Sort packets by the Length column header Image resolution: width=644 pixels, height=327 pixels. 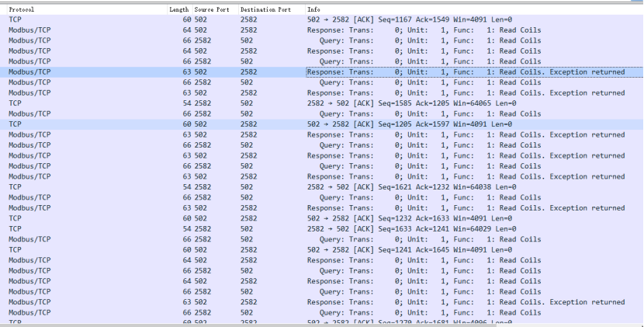pyautogui.click(x=178, y=9)
